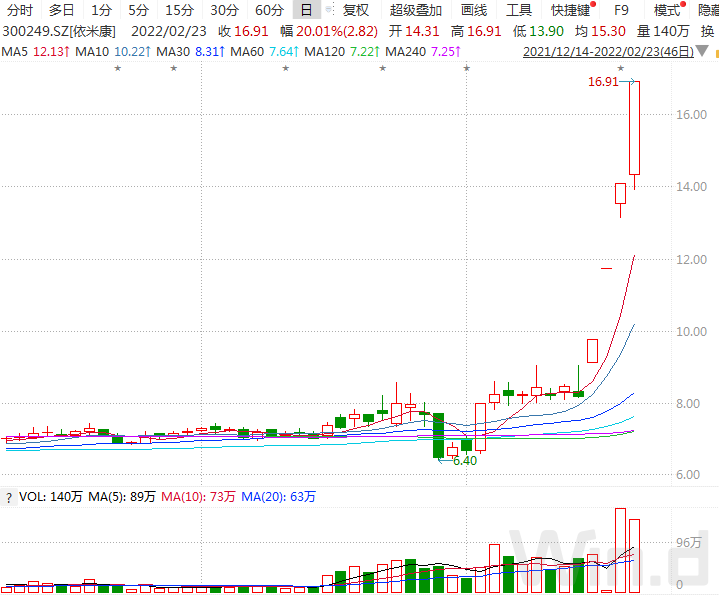
Task: Click the volume MA(10): 73万 label
Action: [x=198, y=497]
